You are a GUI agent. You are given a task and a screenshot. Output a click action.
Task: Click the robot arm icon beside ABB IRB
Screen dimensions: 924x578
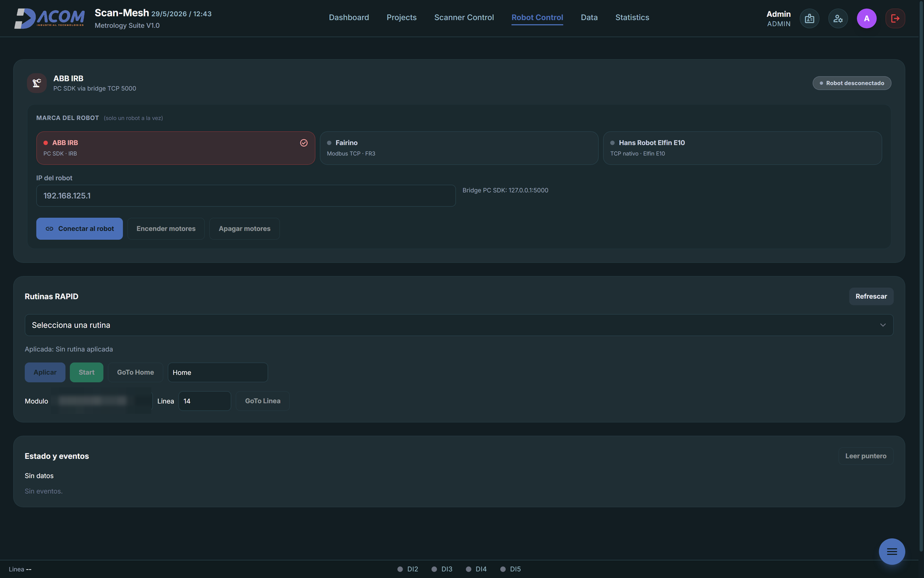click(37, 83)
